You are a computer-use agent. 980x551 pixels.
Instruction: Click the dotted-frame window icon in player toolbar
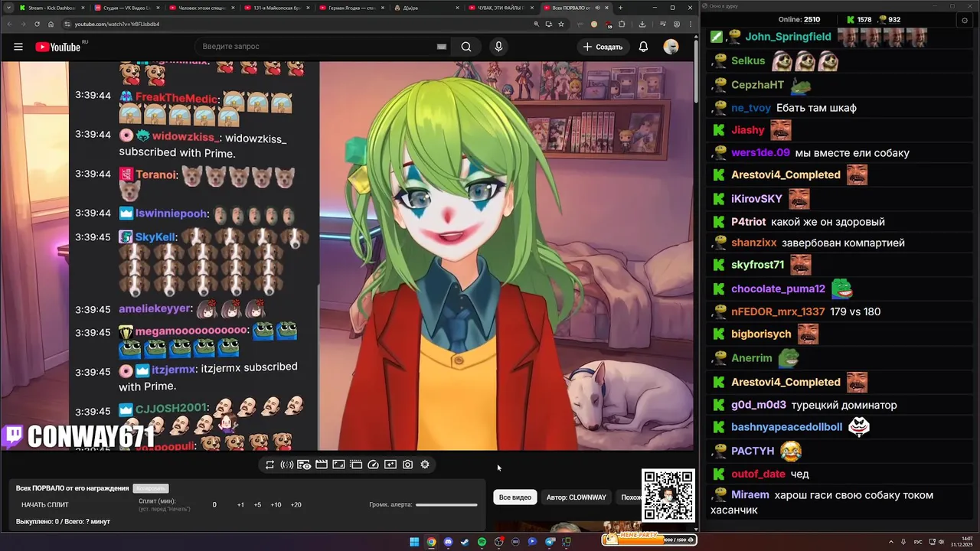pos(356,465)
